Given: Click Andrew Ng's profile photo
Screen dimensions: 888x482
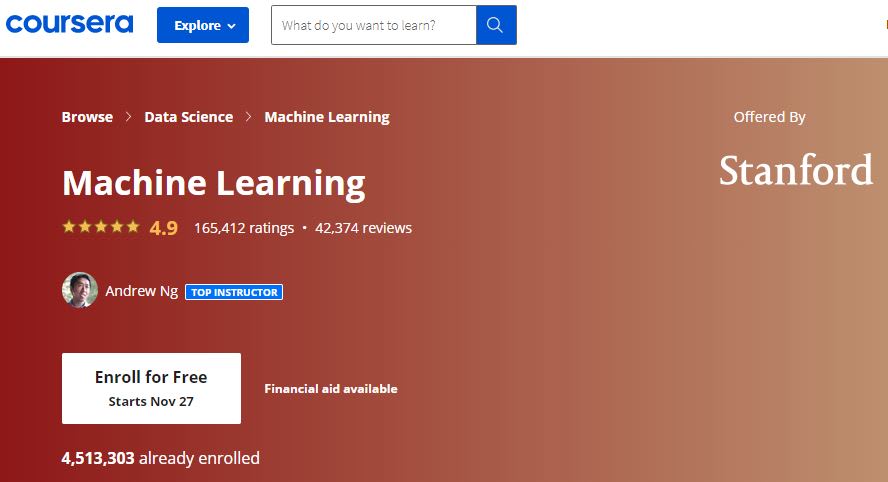Looking at the screenshot, I should point(80,290).
